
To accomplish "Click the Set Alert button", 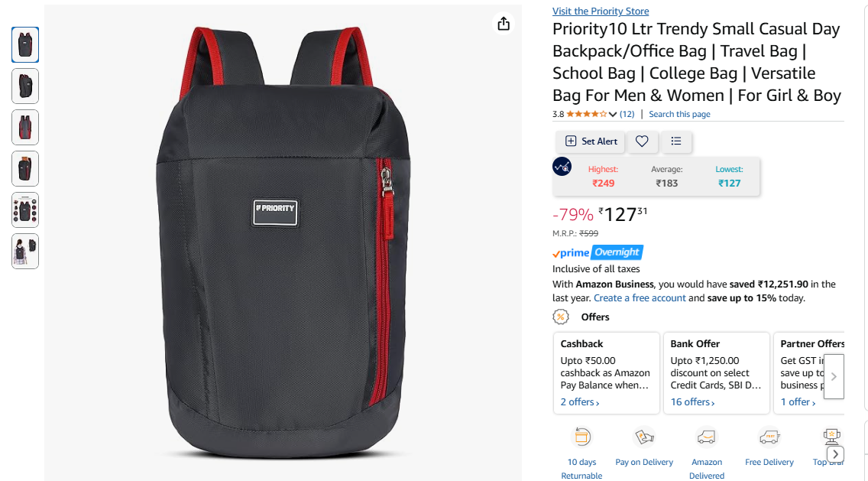I will click(x=591, y=141).
